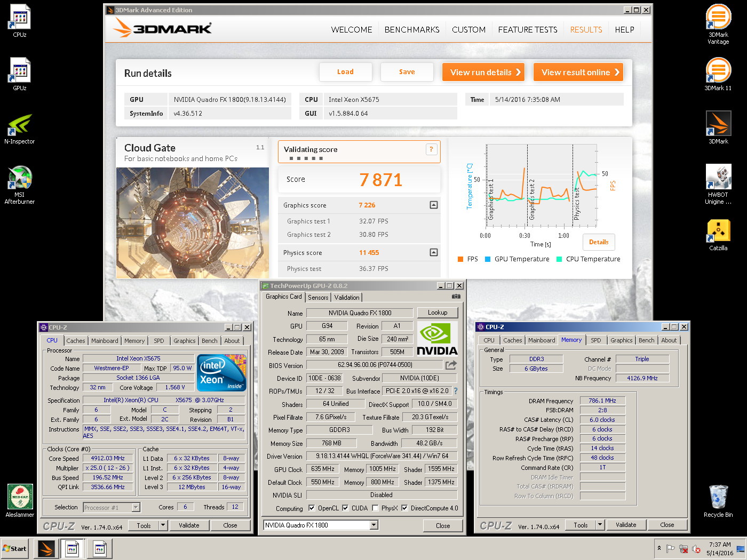The width and height of the screenshot is (747, 560).
Task: Collapse the Graphics score section
Action: click(x=434, y=205)
